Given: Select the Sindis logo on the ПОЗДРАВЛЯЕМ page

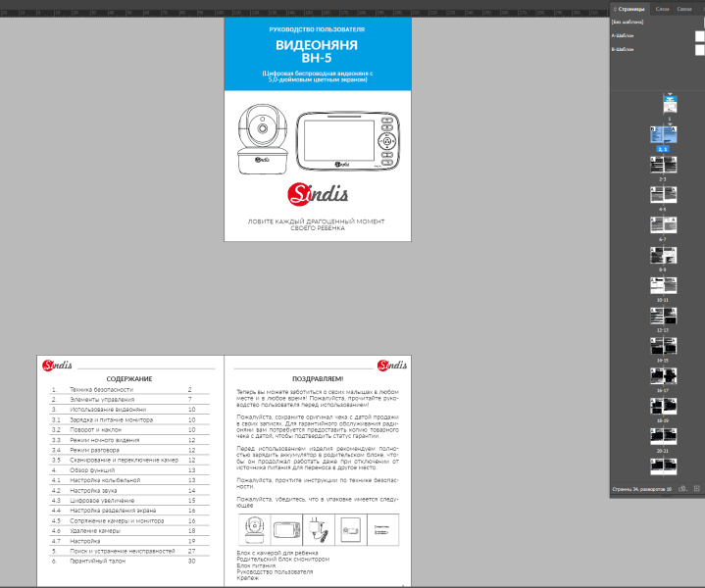Looking at the screenshot, I should point(392,365).
